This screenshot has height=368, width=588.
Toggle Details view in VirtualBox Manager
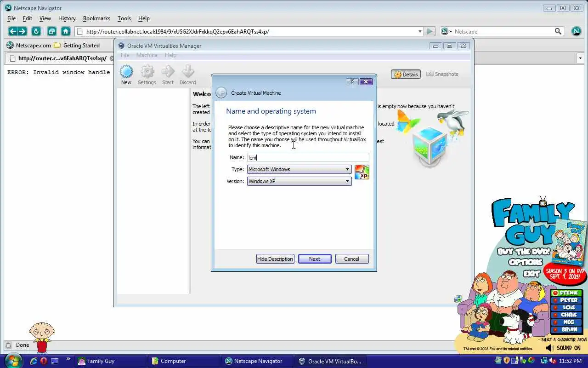click(x=406, y=74)
